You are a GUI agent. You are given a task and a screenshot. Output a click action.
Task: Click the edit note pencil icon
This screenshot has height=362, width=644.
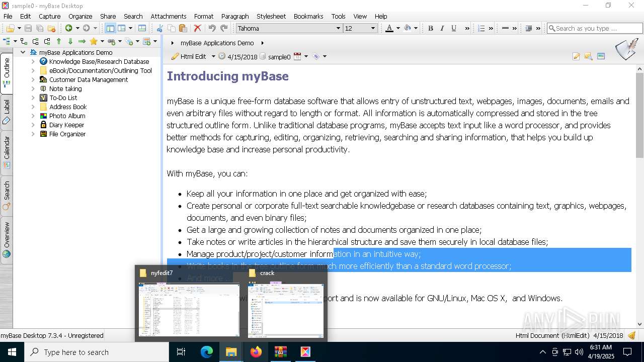577,56
